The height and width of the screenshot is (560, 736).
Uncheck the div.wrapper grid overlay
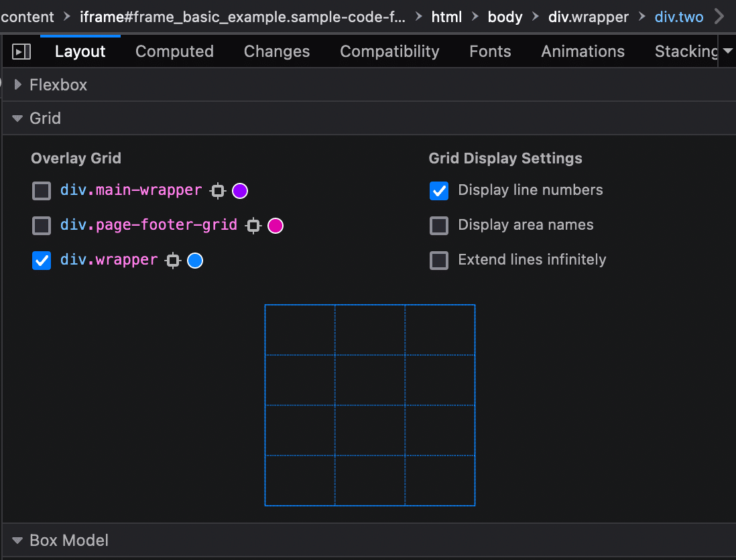tap(42, 261)
